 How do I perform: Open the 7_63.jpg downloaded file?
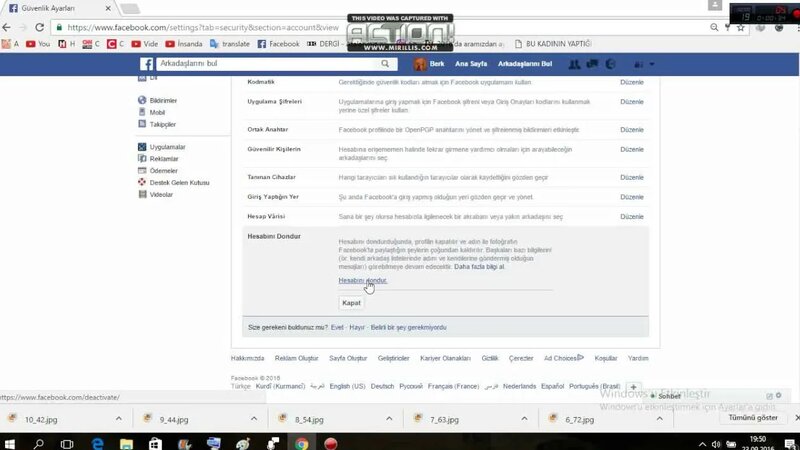coord(444,419)
